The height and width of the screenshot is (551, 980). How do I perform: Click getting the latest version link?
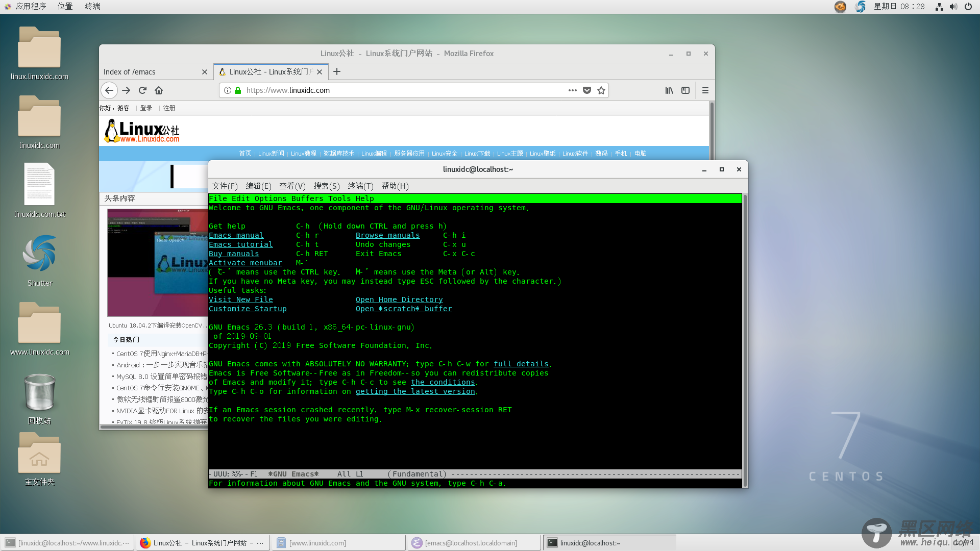[415, 391]
